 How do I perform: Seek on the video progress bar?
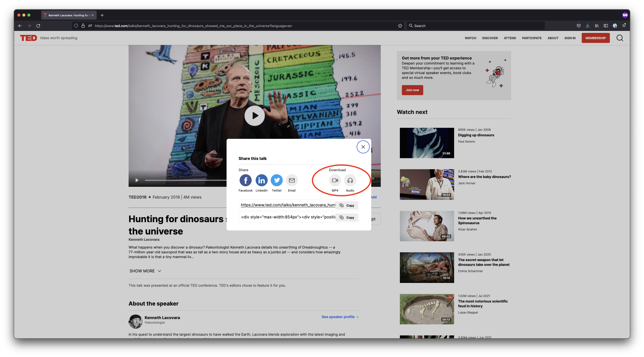click(185, 180)
